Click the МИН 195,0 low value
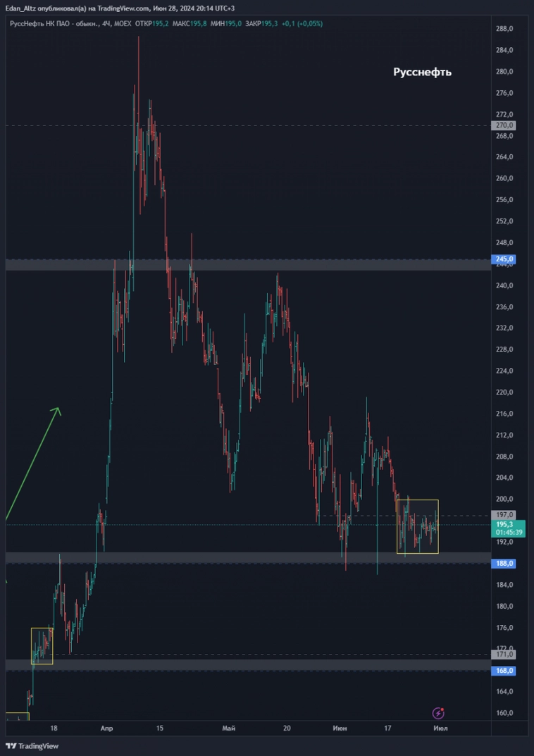The image size is (534, 756). point(226,24)
